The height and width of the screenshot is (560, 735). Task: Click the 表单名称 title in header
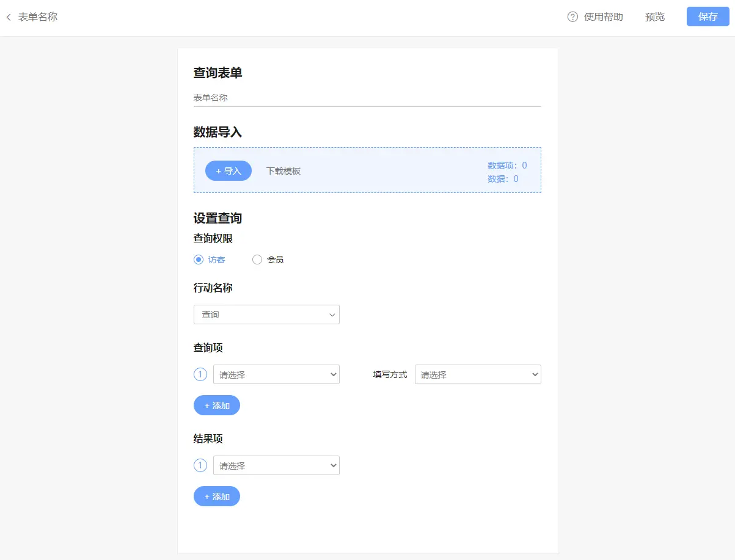click(38, 17)
